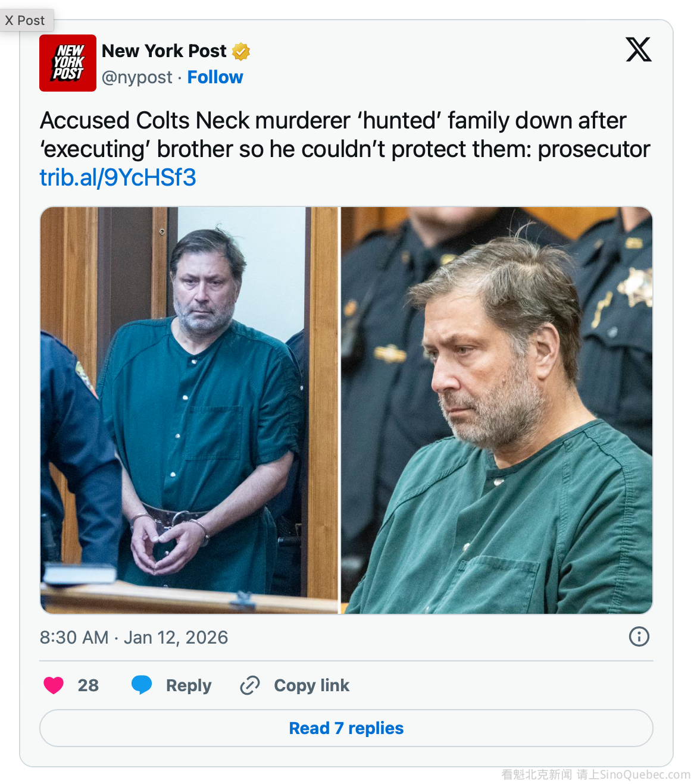Click the 28 likes count

pos(88,685)
